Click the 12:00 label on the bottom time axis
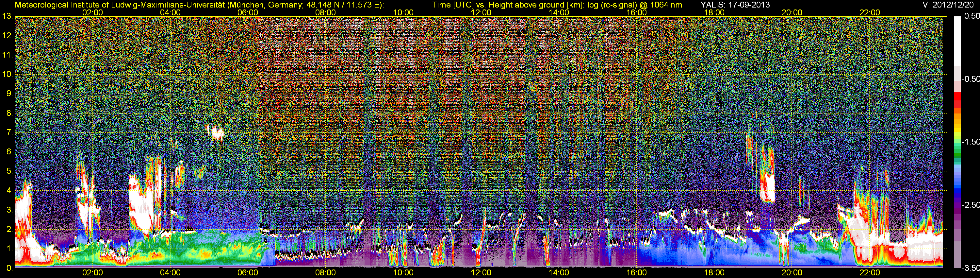The width and height of the screenshot is (980, 278). click(x=481, y=273)
